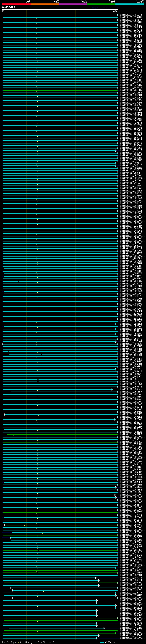146x644 pixels.
Task: Select the UniRef100_A6SBQ1 label
Action: click(131, 289)
